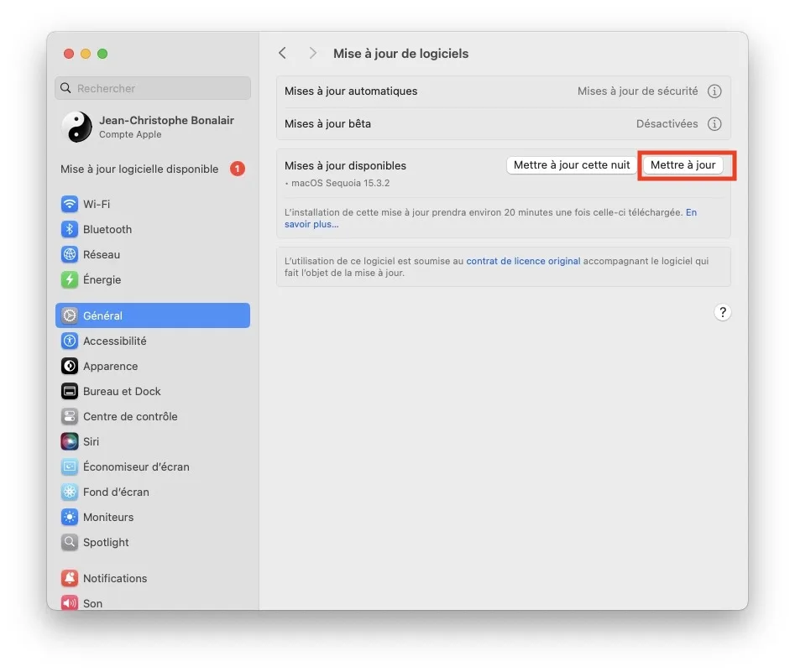795x672 pixels.
Task: Open Bureau et Dock icon
Action: pos(70,391)
